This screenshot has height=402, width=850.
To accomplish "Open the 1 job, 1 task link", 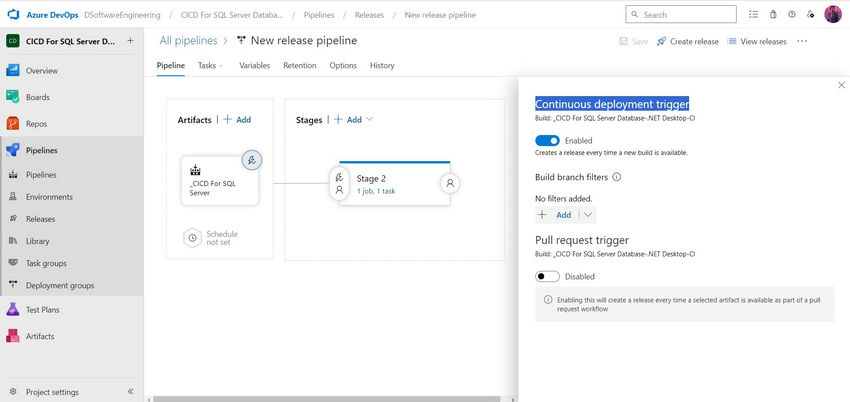I will 376,191.
